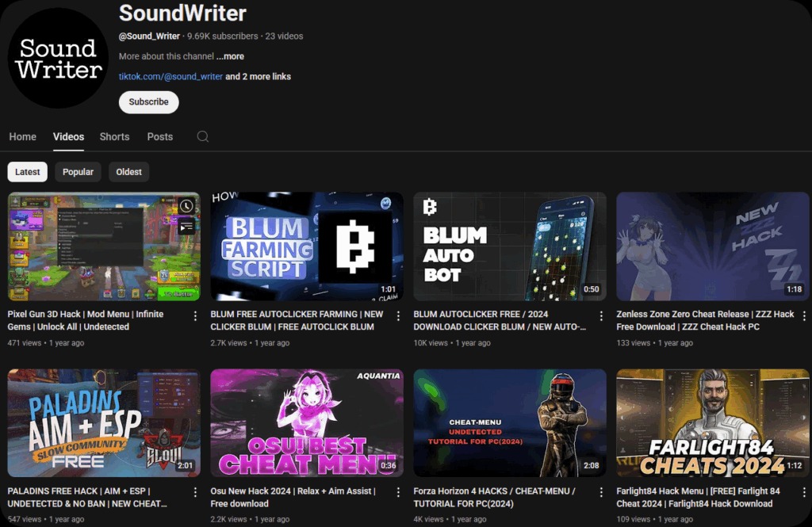
Task: Select the Oldest sort filter chip
Action: point(128,172)
